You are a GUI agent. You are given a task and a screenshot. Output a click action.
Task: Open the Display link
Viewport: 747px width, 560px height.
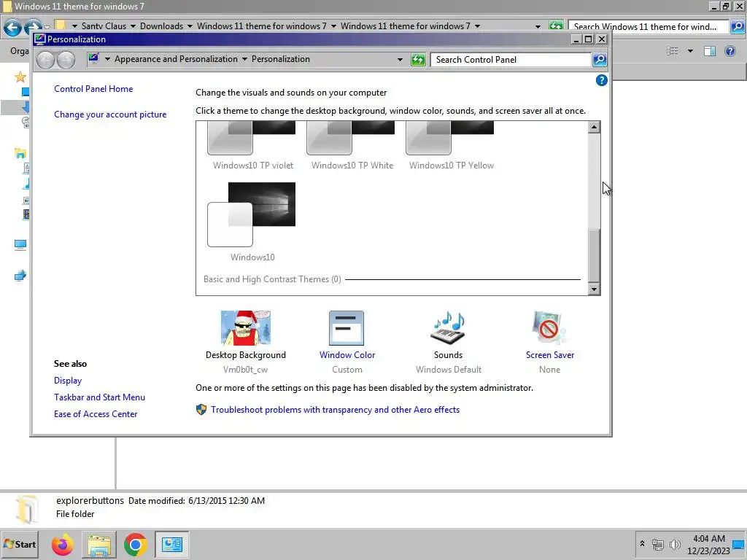pos(68,381)
